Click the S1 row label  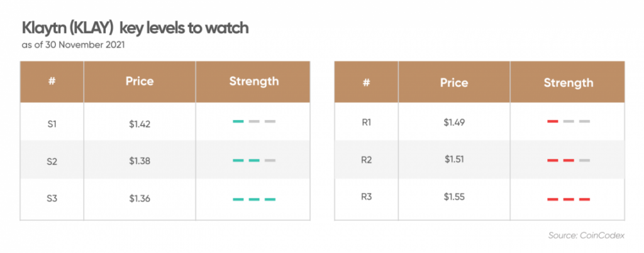click(x=52, y=122)
